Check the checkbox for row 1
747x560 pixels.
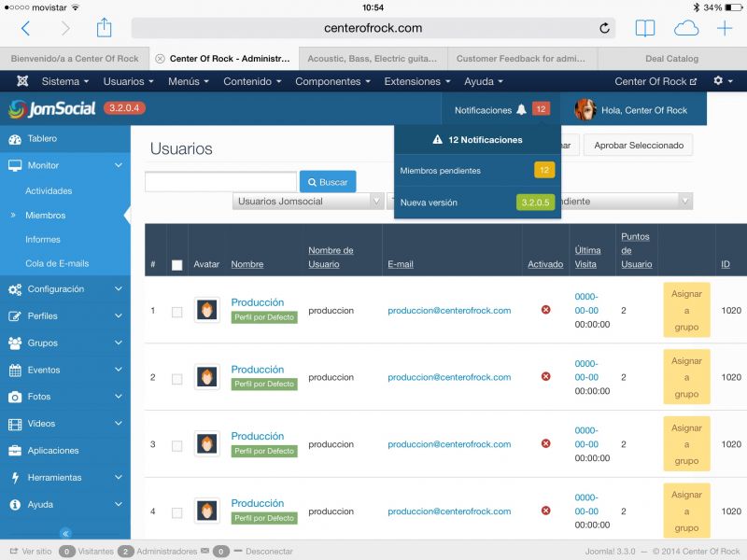click(176, 312)
